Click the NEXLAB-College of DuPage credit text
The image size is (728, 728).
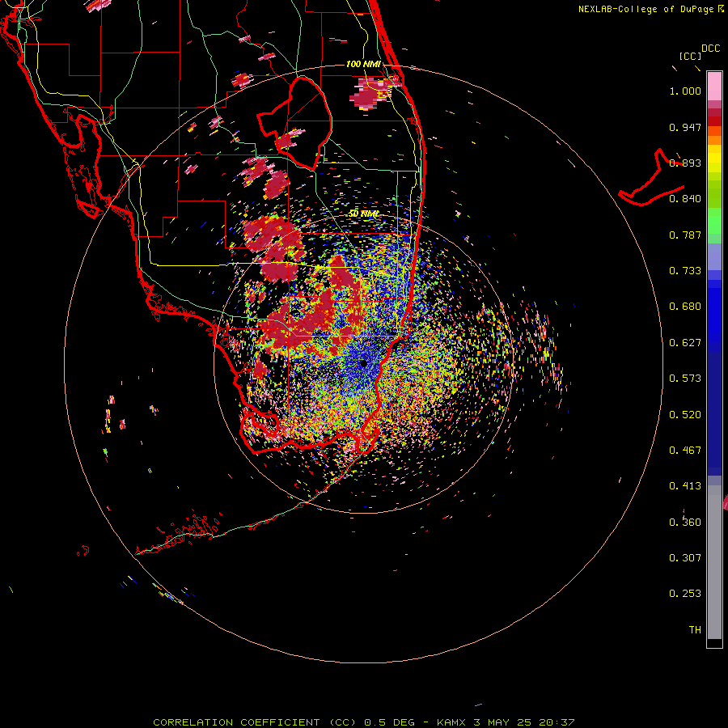[650, 9]
